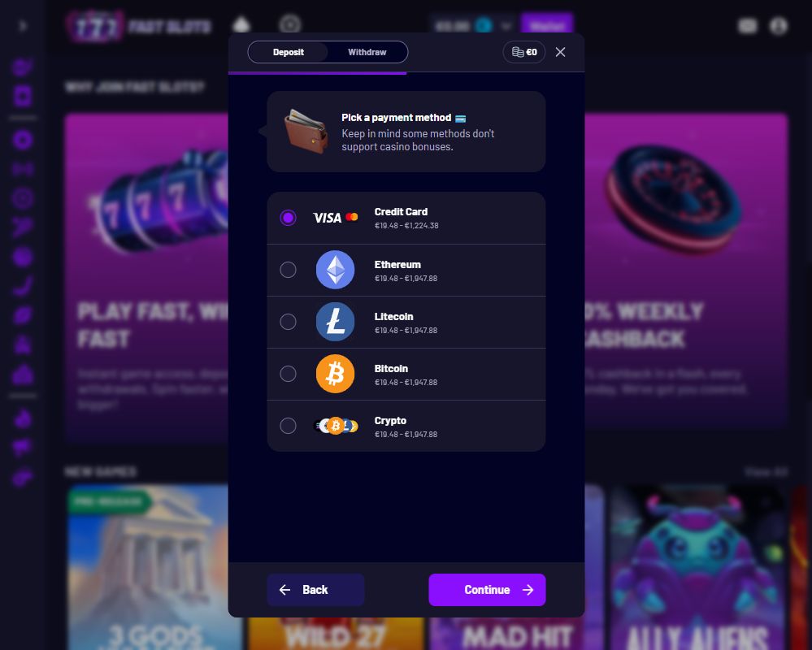
Task: Choose the Litecoin radio option
Action: (288, 322)
